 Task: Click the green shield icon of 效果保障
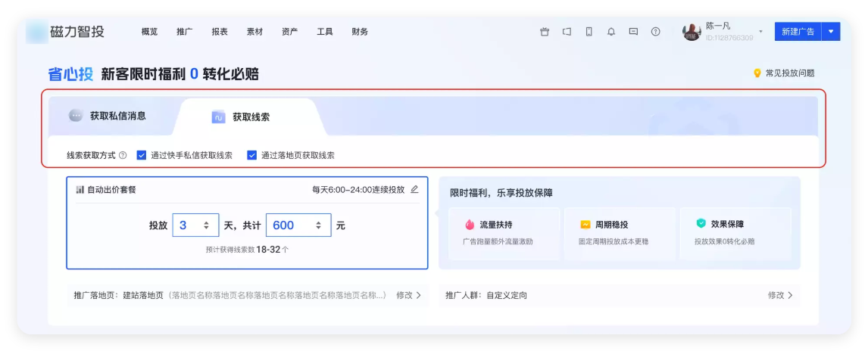[701, 224]
